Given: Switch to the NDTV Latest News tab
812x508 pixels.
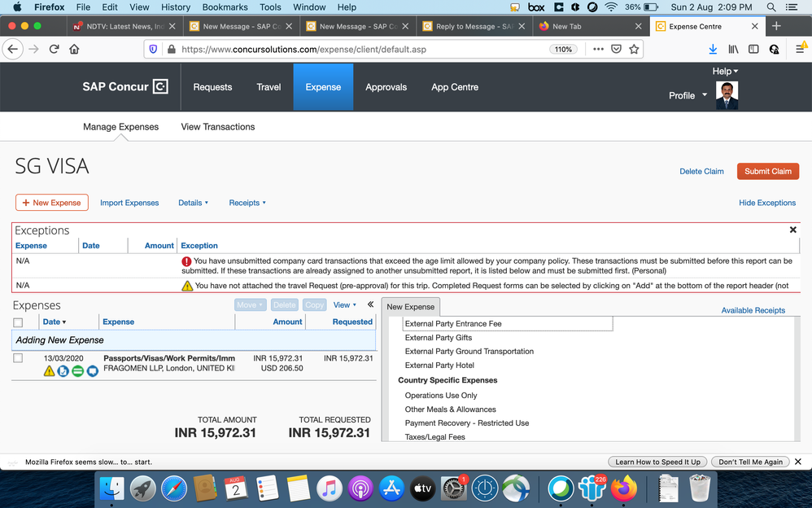Looking at the screenshot, I should 124,26.
